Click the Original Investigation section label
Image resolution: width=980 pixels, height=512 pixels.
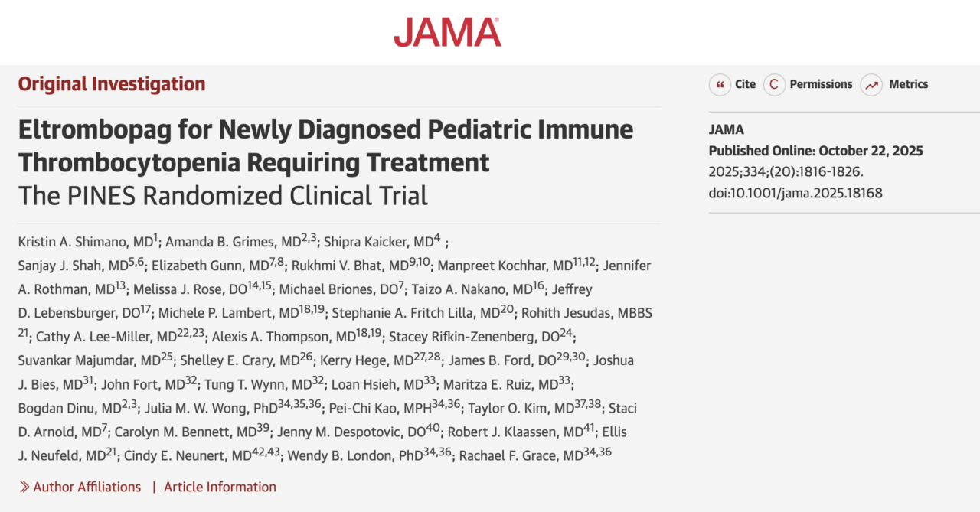click(111, 83)
